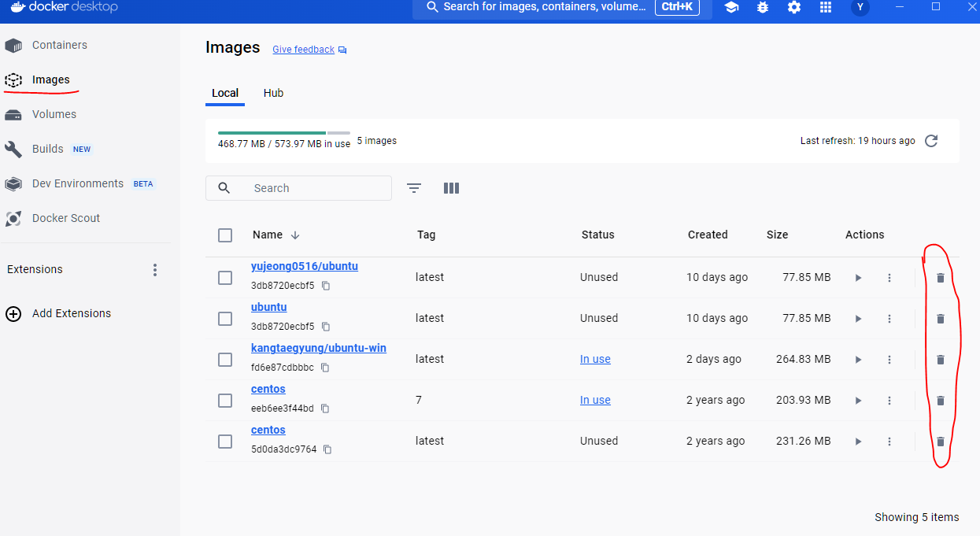
Task: Delete the yujeong0516/ubuntu image
Action: pos(940,278)
